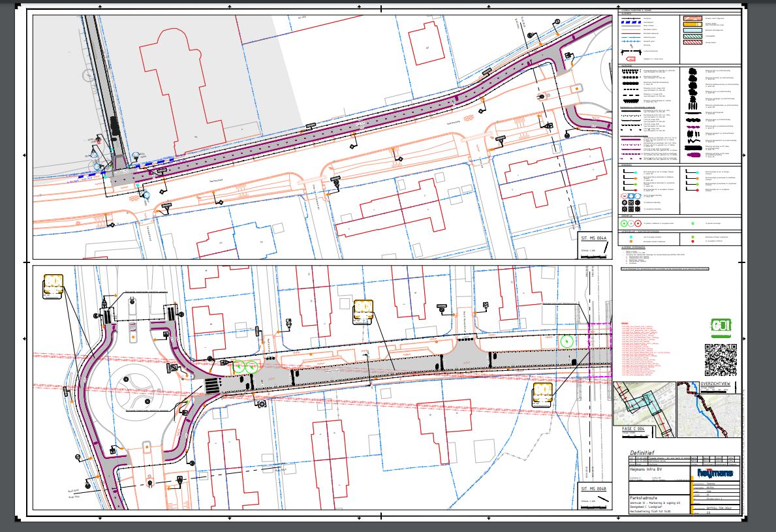The image size is (776, 532).
Task: Click the light blue swatch in the legend
Action: [x=691, y=30]
